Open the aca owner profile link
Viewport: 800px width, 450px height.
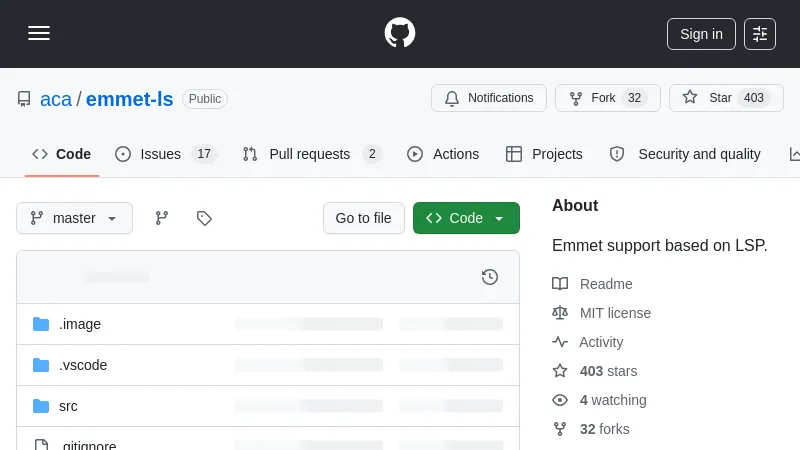pos(55,99)
